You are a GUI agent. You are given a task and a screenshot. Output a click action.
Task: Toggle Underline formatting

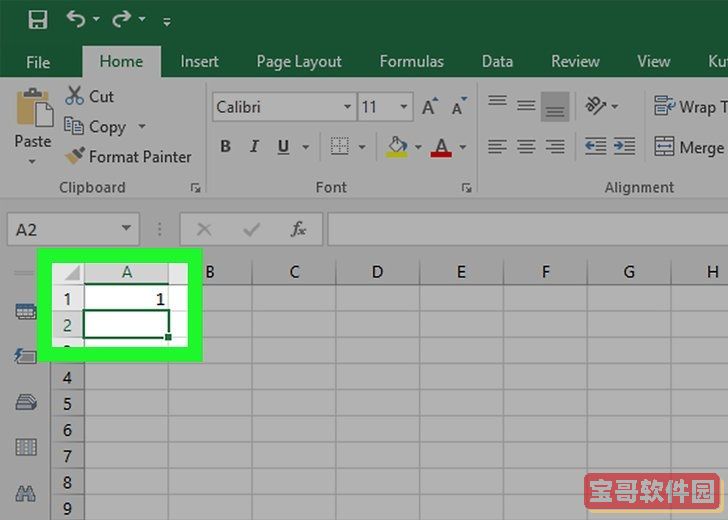tap(283, 147)
